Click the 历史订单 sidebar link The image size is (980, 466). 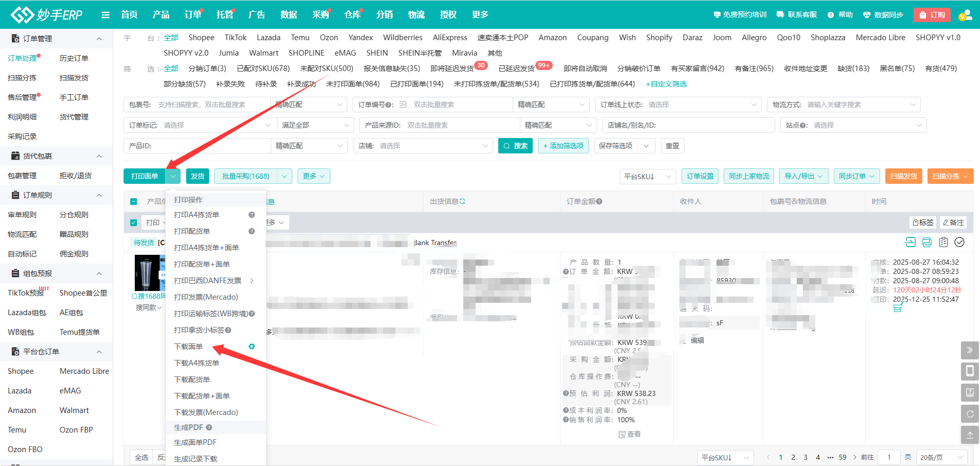(74, 58)
